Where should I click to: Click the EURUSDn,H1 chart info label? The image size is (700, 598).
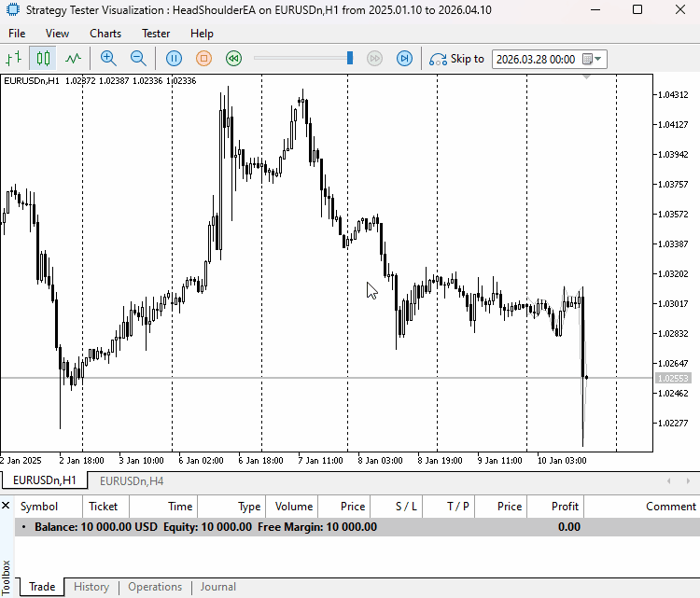pos(100,81)
